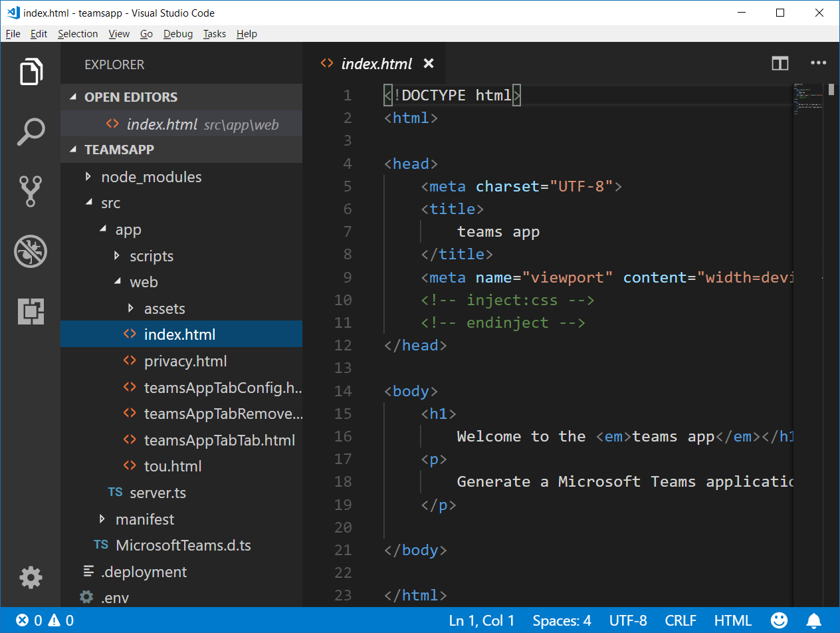This screenshot has height=633, width=840.
Task: Open the teamsAppTabConfig file
Action: (181, 387)
